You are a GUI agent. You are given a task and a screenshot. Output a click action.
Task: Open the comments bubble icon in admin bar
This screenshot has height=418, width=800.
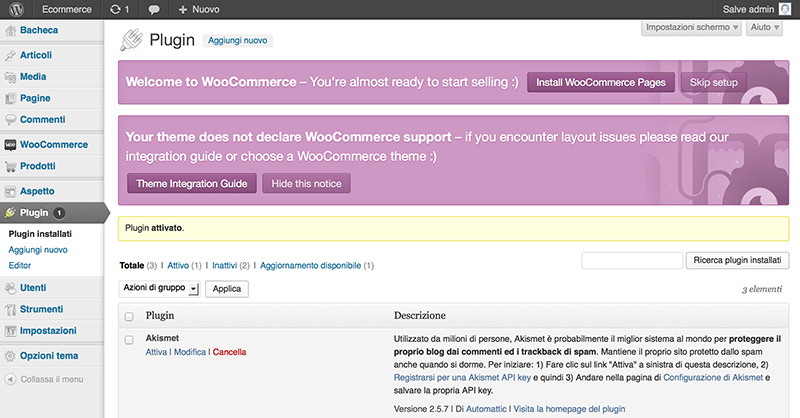(154, 10)
